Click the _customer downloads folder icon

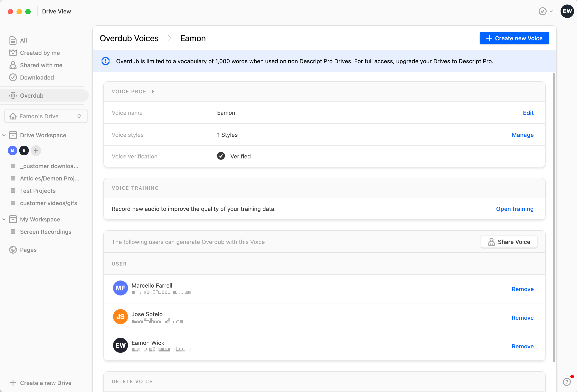(13, 166)
